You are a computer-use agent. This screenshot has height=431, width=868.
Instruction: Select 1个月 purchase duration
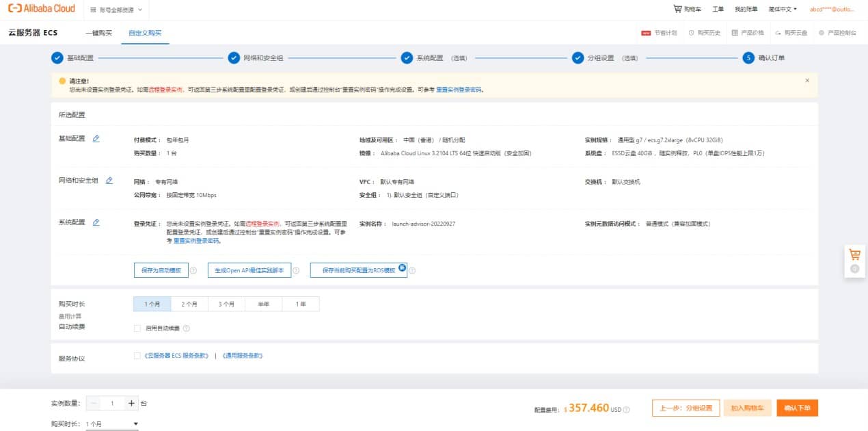(152, 304)
